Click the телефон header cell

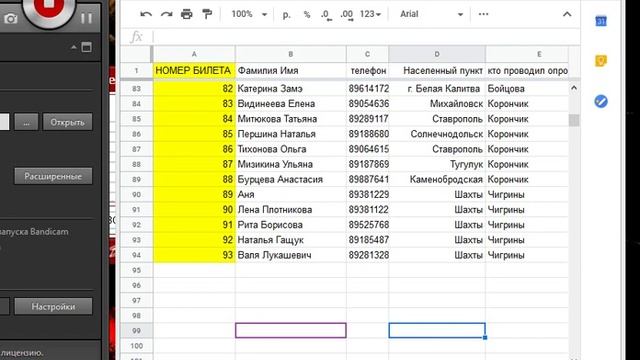pyautogui.click(x=367, y=71)
